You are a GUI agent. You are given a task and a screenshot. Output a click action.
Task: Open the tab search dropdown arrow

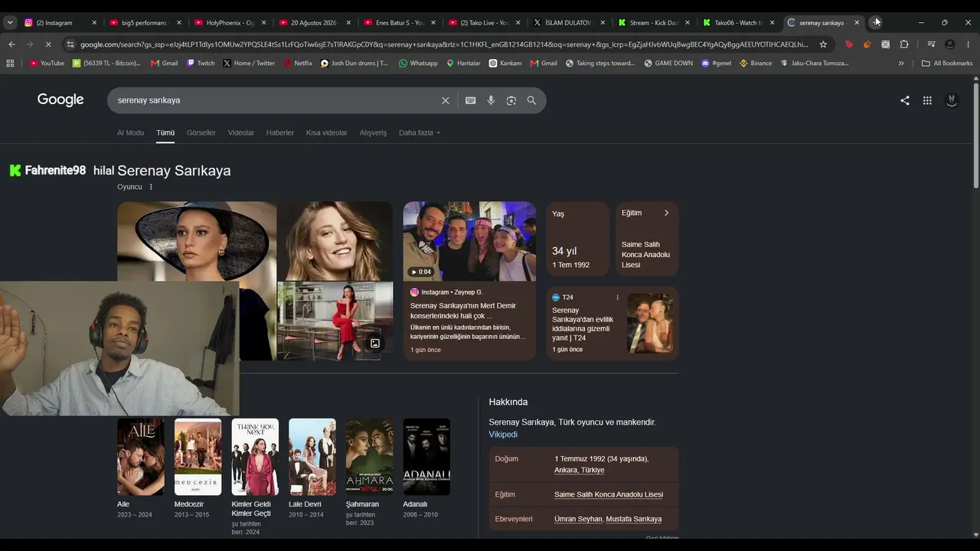10,22
